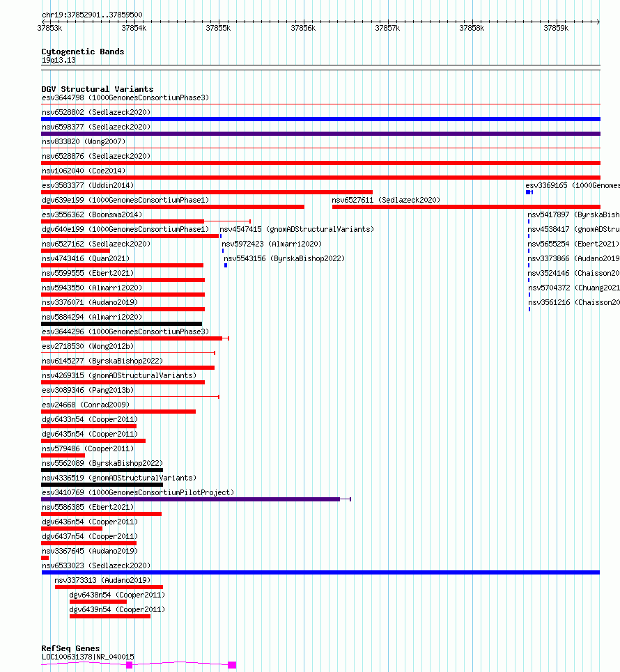The image size is (620, 672).
Task: Select the esv3583377 (Uddin2014) label
Action: coord(88,185)
